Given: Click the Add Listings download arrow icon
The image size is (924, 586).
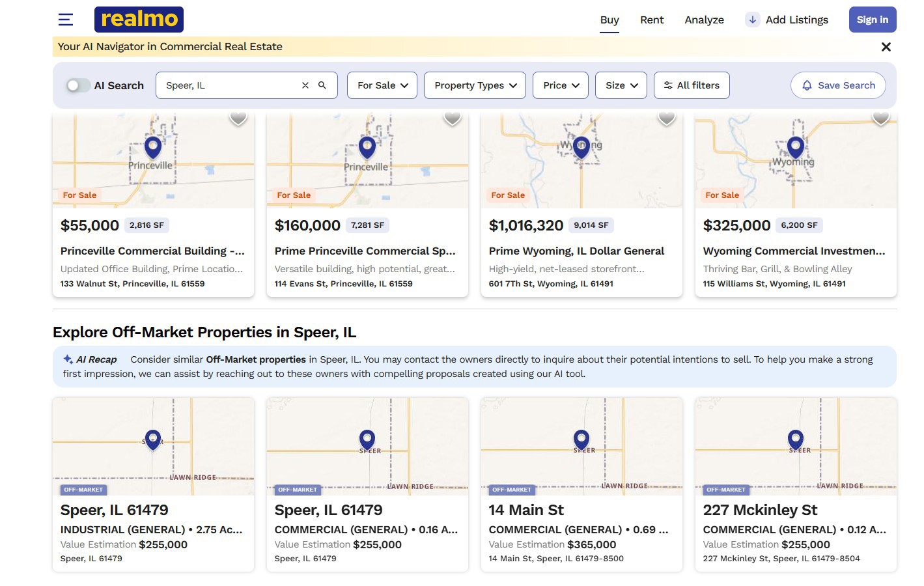Looking at the screenshot, I should 752,20.
